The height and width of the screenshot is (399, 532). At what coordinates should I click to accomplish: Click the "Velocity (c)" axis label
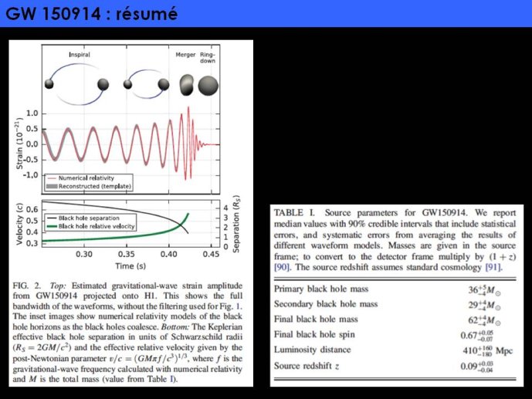pyautogui.click(x=19, y=224)
